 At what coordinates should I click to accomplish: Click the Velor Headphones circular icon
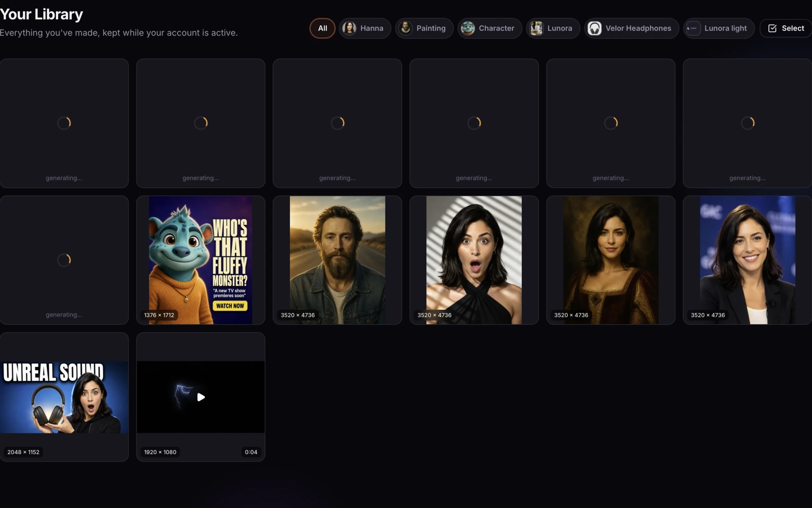click(595, 28)
